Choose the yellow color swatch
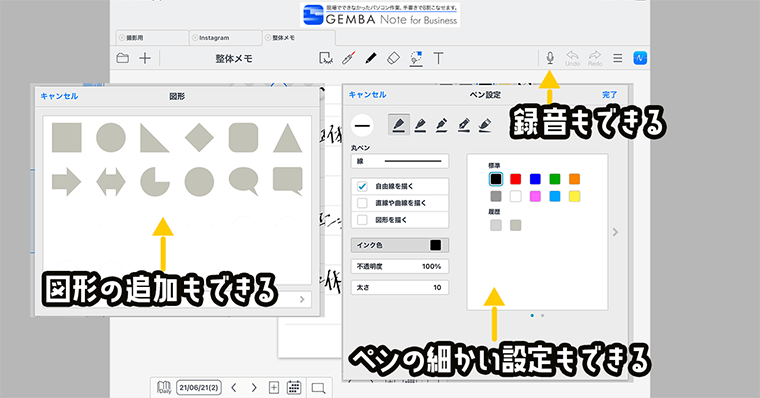 (574, 196)
